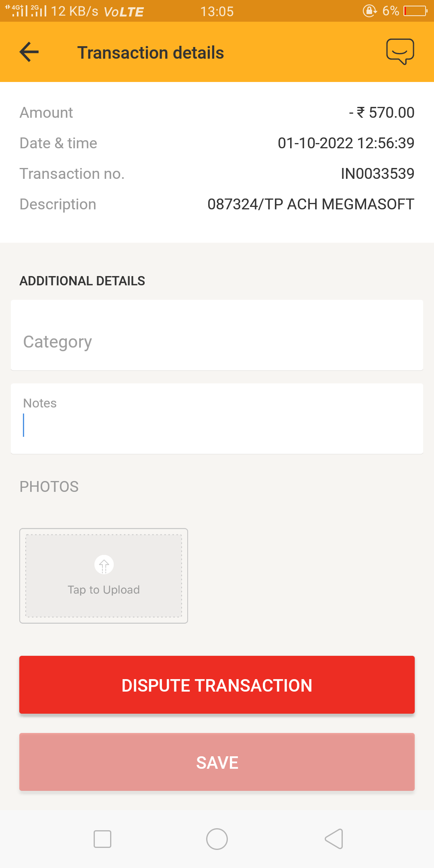Tap the battery icon in status bar
This screenshot has height=868, width=434.
tap(416, 11)
